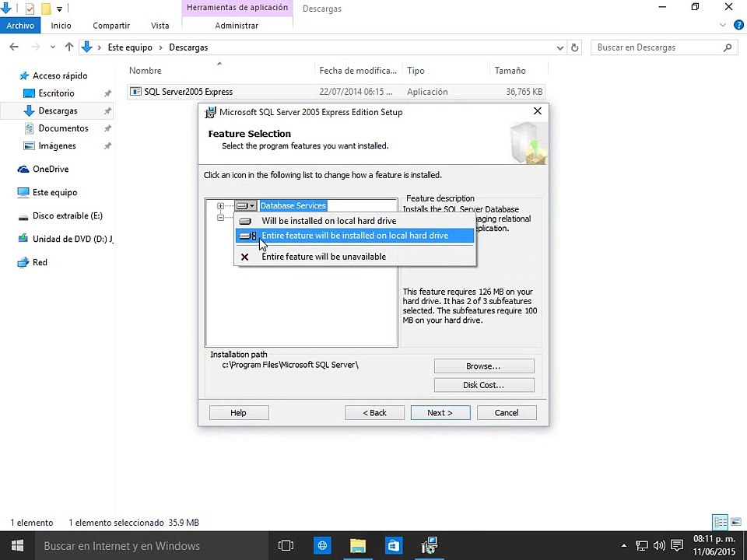This screenshot has width=747, height=560.
Task: Navigate up one folder with arrow icon
Action: (69, 47)
